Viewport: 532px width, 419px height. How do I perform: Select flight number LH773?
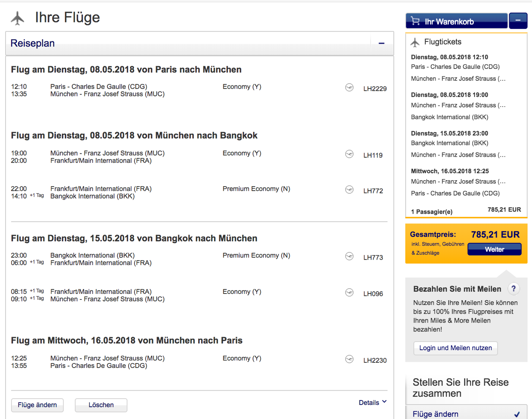point(373,257)
